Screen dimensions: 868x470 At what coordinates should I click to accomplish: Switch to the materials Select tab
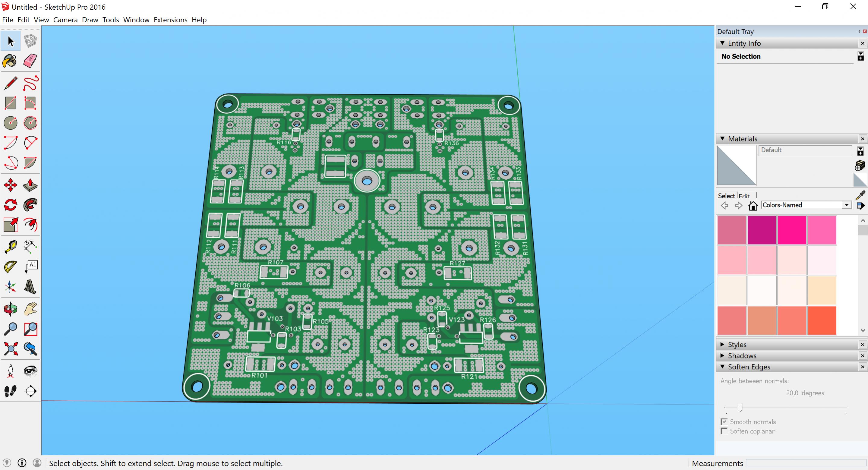coord(727,196)
